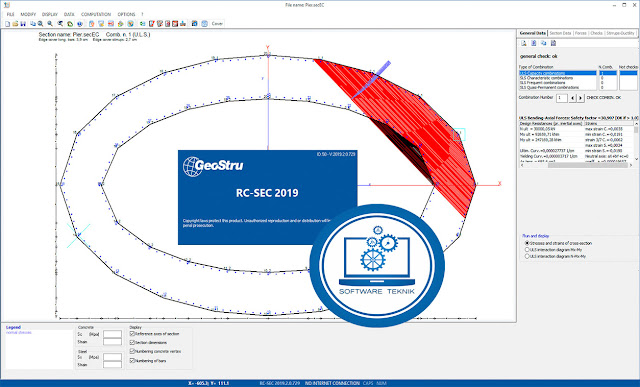Click the multicolor chart toolbar icon

click(120, 24)
